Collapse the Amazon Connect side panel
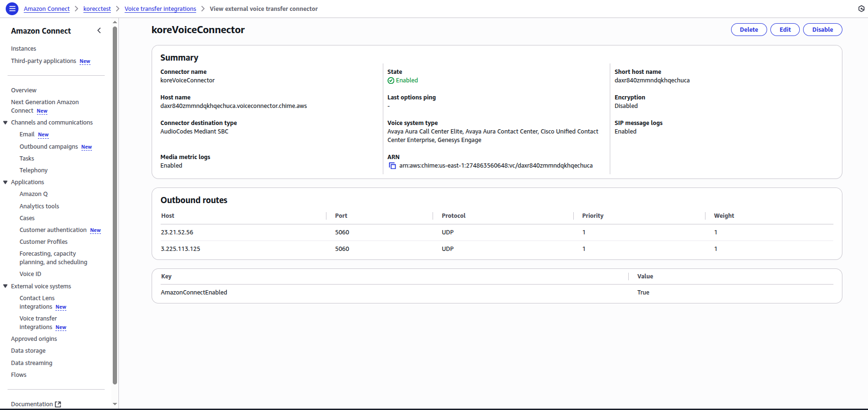The width and height of the screenshot is (868, 410). [99, 30]
